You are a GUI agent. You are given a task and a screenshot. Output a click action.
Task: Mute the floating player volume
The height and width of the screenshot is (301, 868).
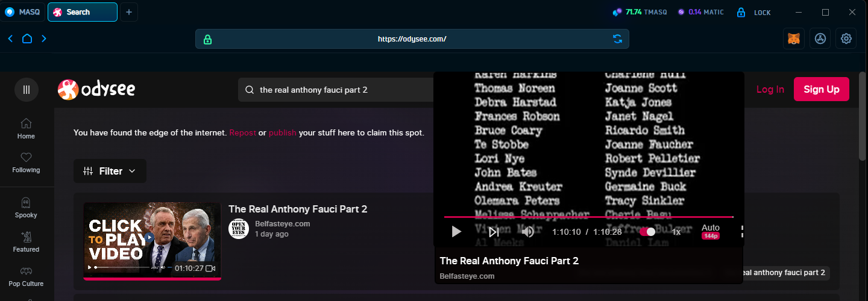(x=528, y=232)
